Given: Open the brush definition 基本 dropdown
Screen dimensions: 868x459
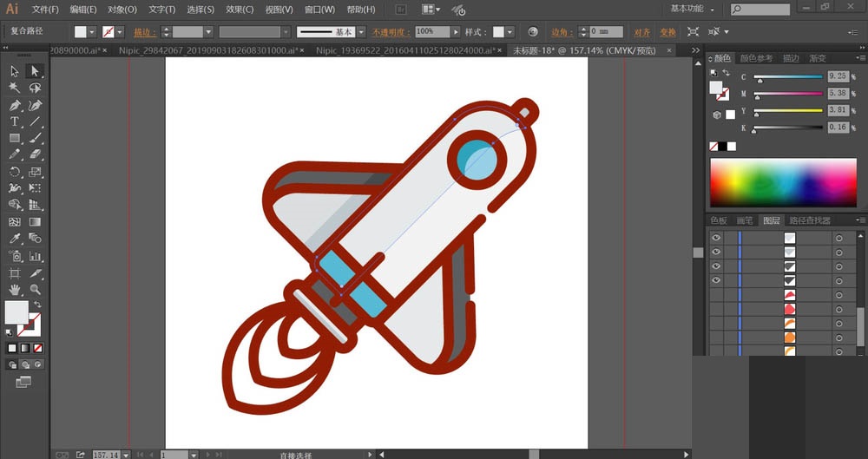Looking at the screenshot, I should pyautogui.click(x=361, y=32).
